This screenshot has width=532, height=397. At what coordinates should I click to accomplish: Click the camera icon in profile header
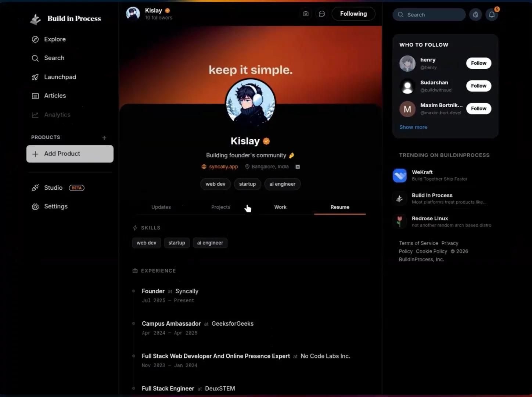305,14
